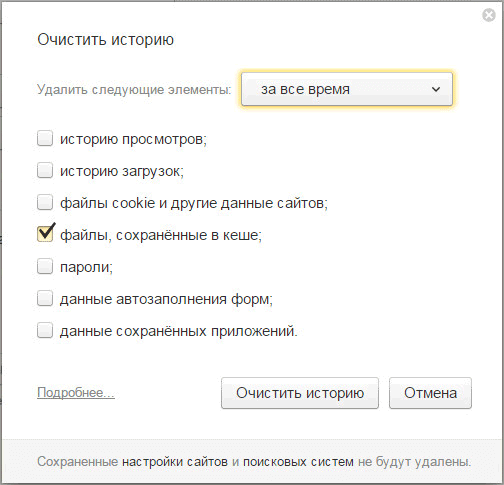
Task: Close the dialog with the X icon
Action: pyautogui.click(x=489, y=15)
